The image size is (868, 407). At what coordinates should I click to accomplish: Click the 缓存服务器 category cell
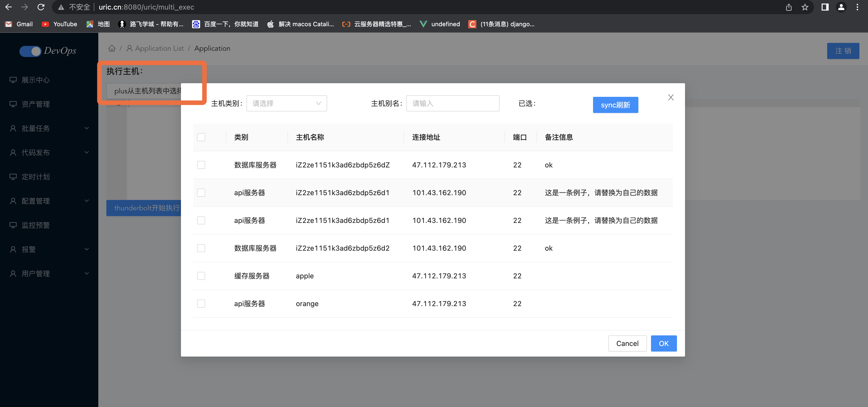pyautogui.click(x=252, y=276)
